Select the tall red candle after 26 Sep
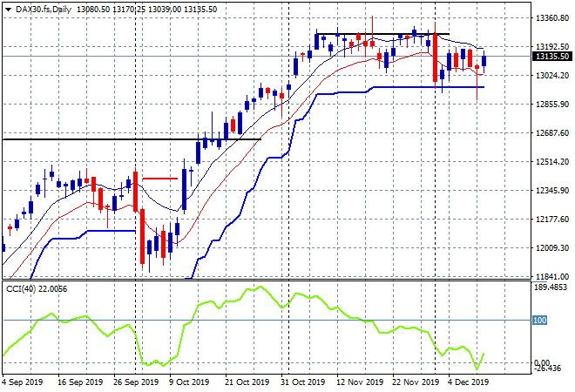This screenshot has width=575, height=392. [x=143, y=237]
